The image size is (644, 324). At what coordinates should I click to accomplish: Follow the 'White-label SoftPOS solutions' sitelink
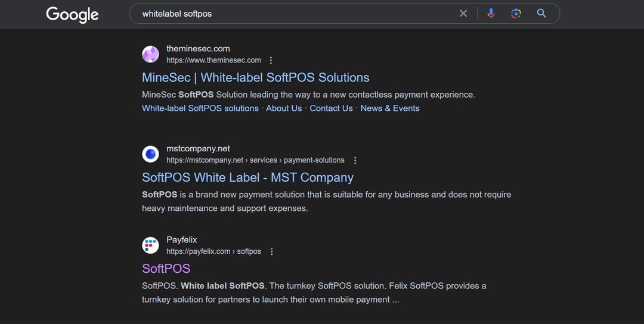(x=200, y=108)
